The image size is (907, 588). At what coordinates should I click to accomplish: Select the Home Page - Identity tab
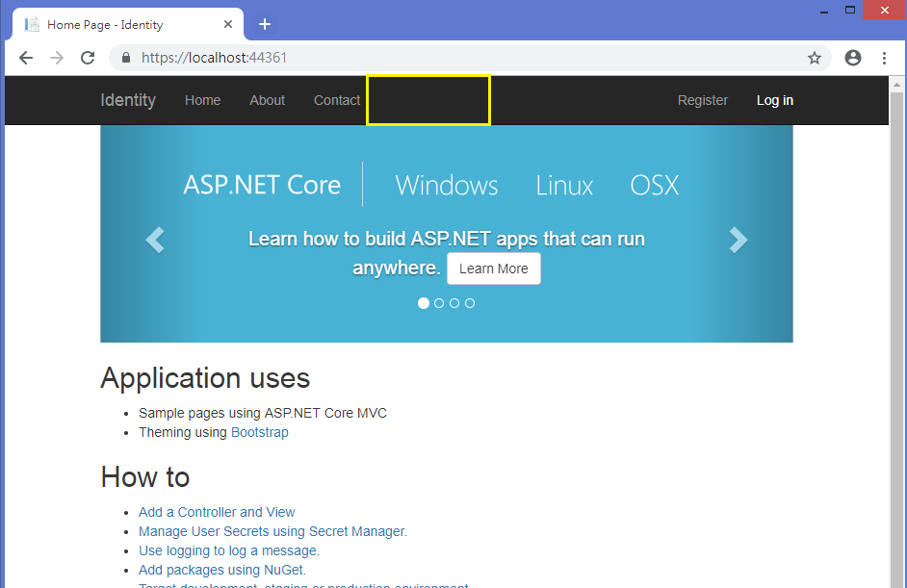127,24
